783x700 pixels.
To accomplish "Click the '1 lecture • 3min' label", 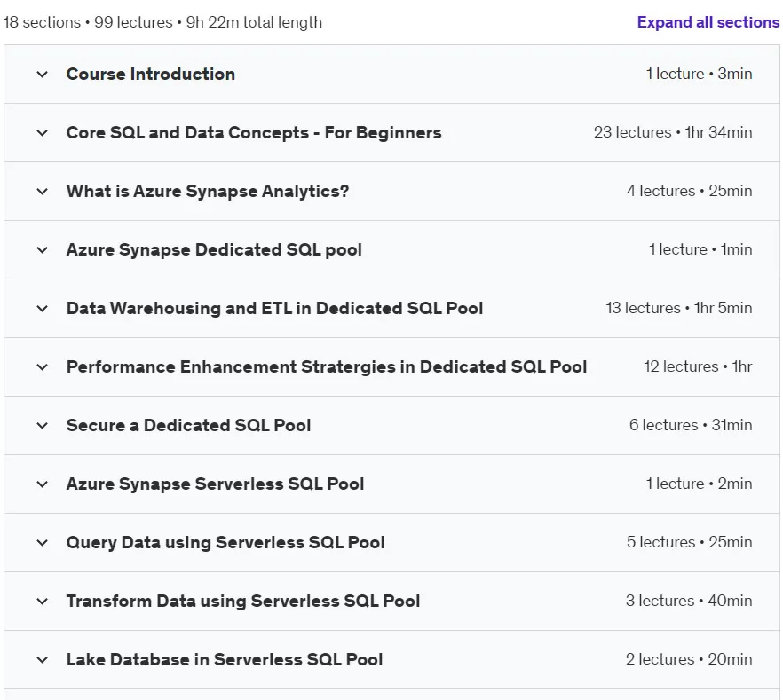I will [699, 74].
